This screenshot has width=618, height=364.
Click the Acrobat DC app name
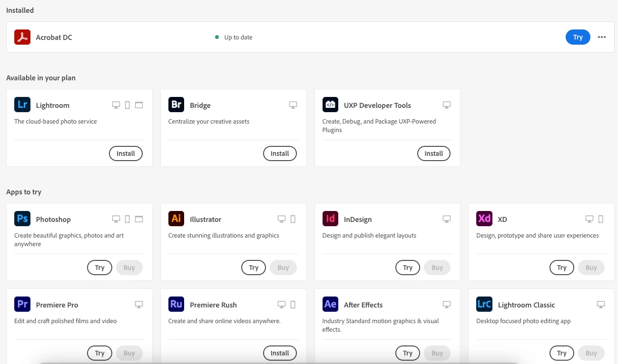[x=54, y=37]
